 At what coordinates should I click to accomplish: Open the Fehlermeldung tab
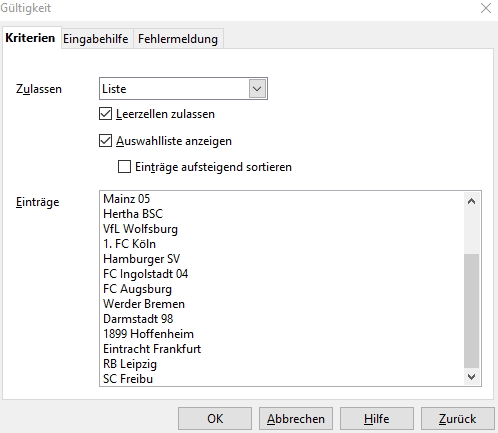click(x=178, y=39)
